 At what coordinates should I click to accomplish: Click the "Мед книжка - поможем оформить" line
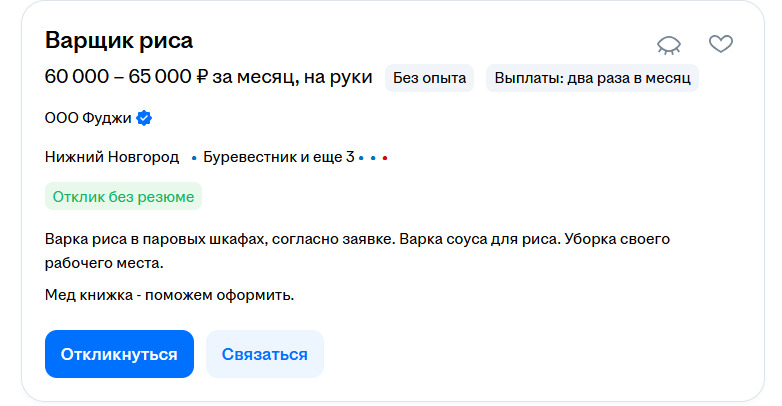click(x=169, y=295)
